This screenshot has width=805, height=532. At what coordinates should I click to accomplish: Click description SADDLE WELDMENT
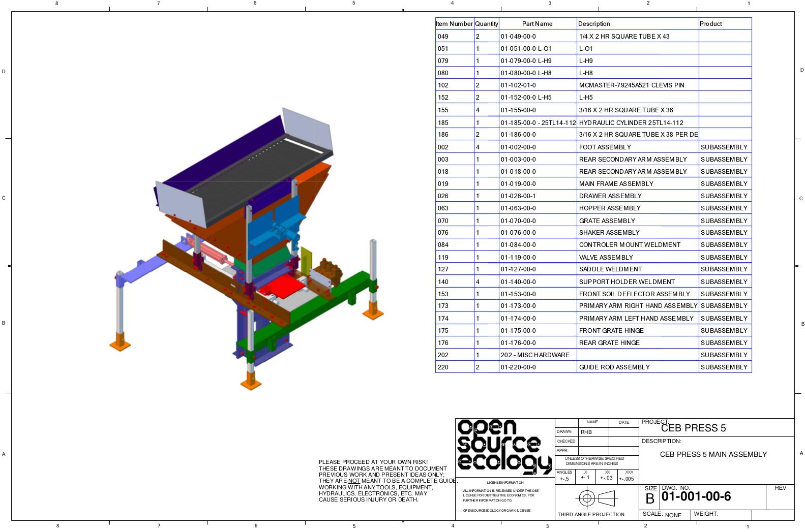pyautogui.click(x=610, y=269)
